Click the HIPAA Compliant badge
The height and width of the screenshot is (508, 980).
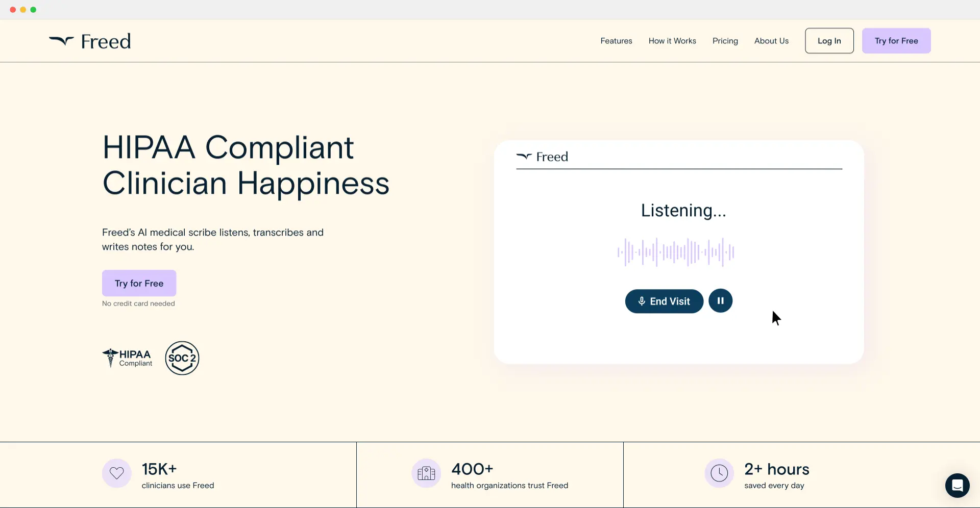pyautogui.click(x=128, y=358)
